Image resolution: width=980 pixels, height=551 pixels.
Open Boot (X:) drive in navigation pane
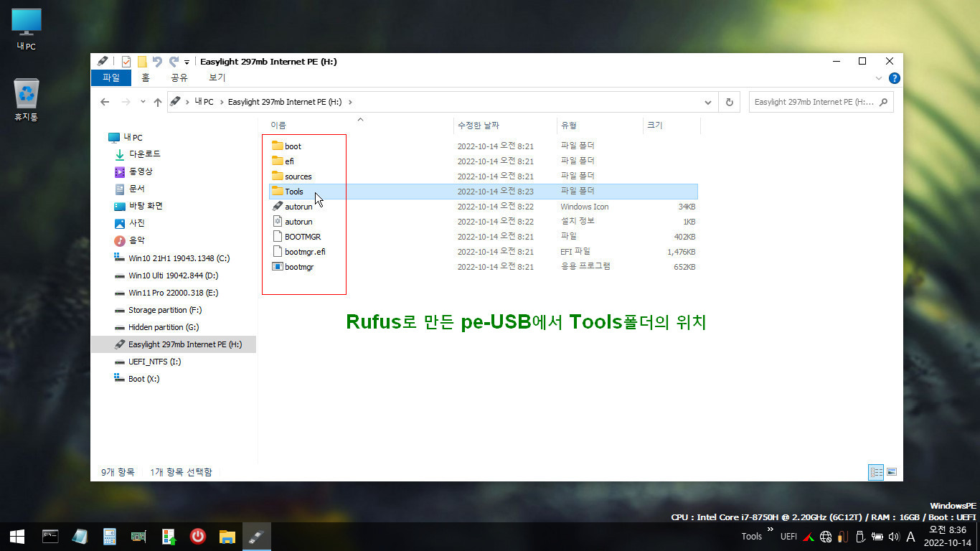pos(143,379)
